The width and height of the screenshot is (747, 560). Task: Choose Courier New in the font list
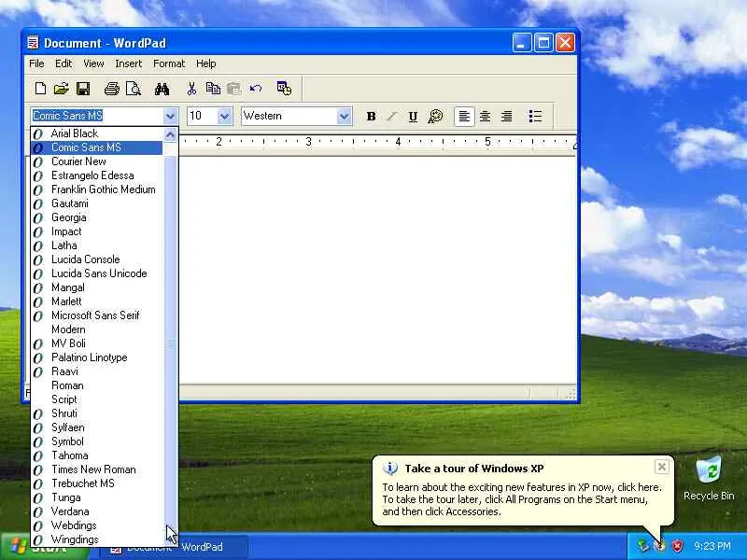pos(97,161)
